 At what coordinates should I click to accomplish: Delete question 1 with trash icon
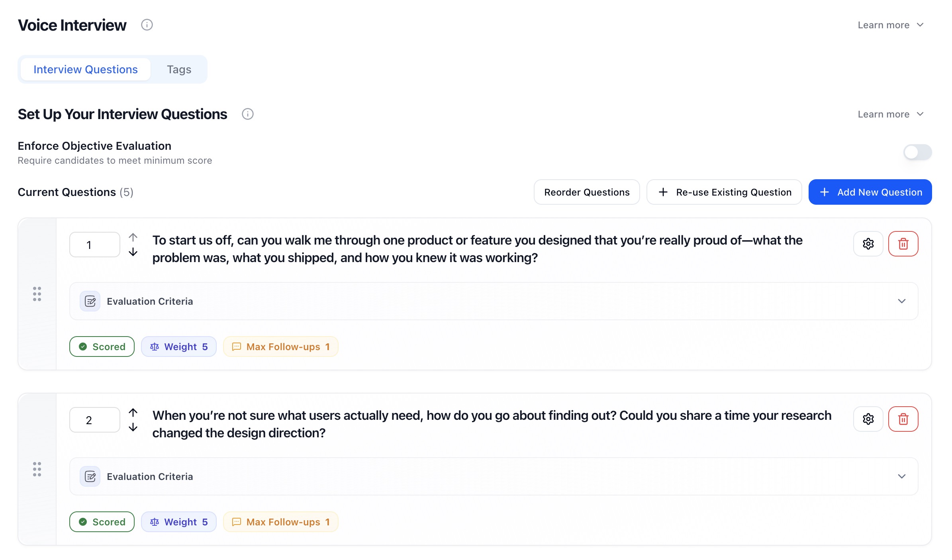pos(903,244)
